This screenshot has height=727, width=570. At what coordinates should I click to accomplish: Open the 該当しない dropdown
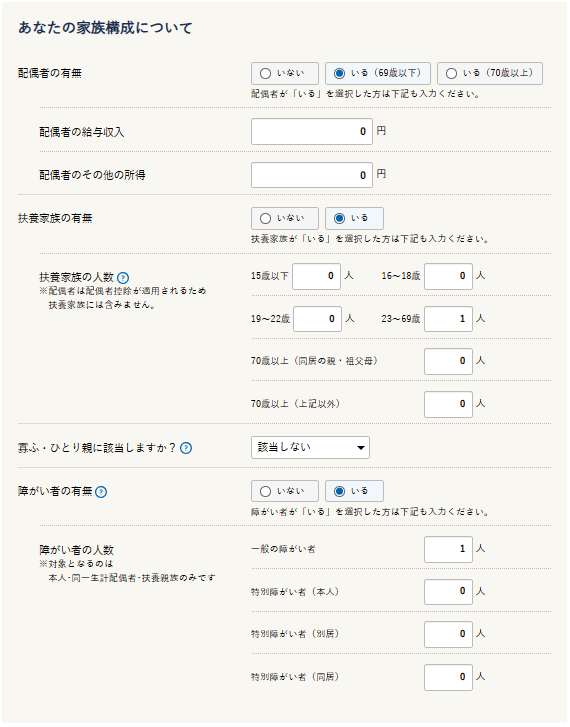click(310, 447)
